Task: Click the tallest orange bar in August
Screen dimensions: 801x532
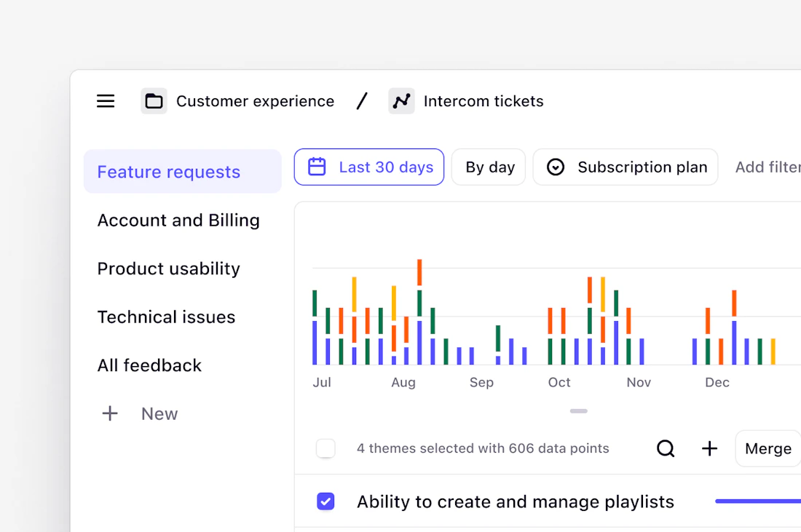Action: 419,272
